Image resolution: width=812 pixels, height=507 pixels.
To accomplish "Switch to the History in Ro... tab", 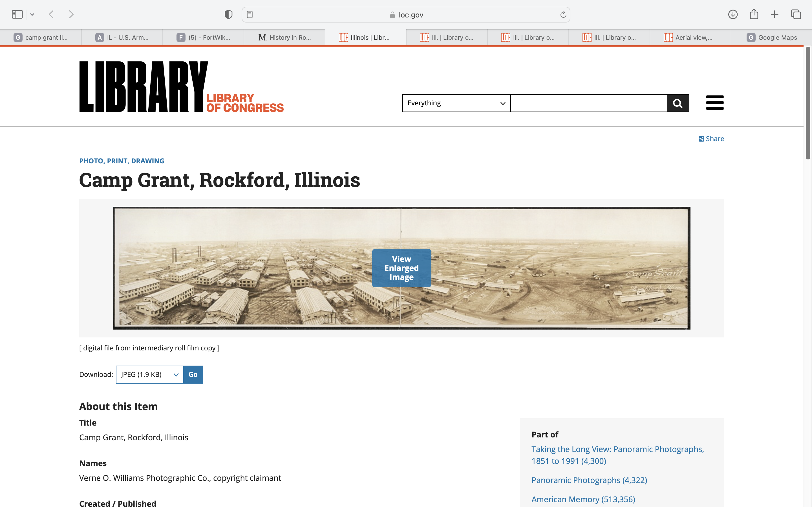I will (x=284, y=37).
